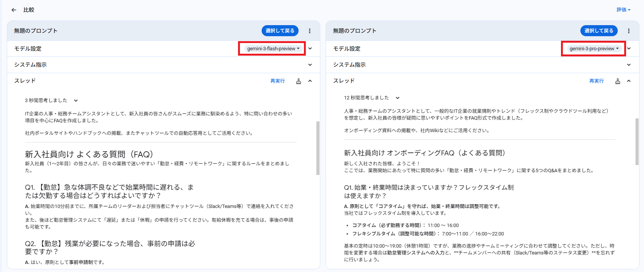Image resolution: width=644 pixels, height=272 pixels.
Task: Open the gemini-3-flash-preview model dropdown
Action: point(273,49)
